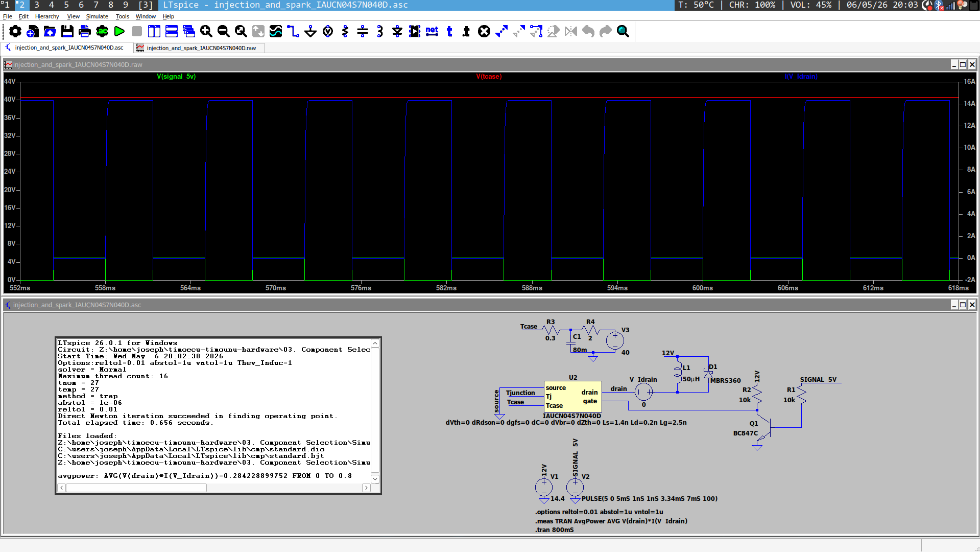
Task: Print using the printer icon
Action: coord(85,32)
